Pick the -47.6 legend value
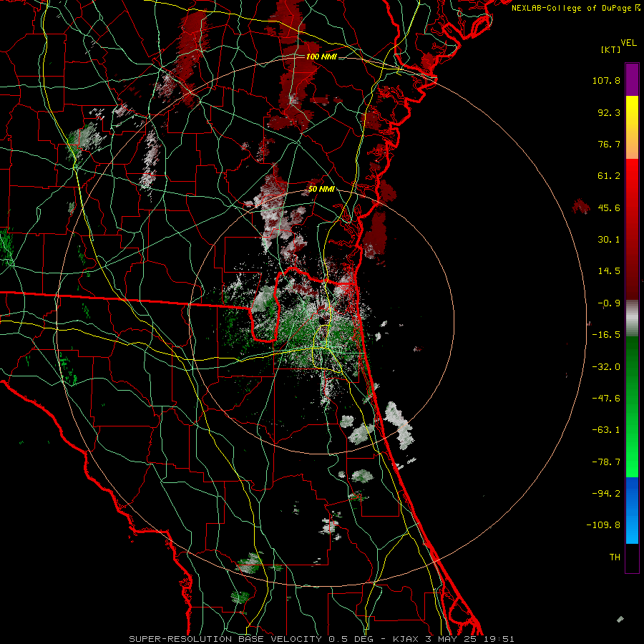 (606, 399)
